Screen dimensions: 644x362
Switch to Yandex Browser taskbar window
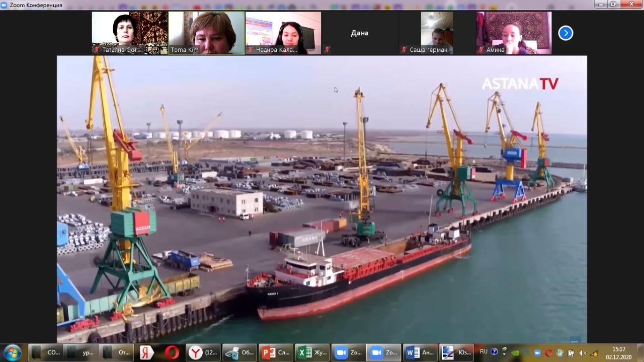click(203, 352)
